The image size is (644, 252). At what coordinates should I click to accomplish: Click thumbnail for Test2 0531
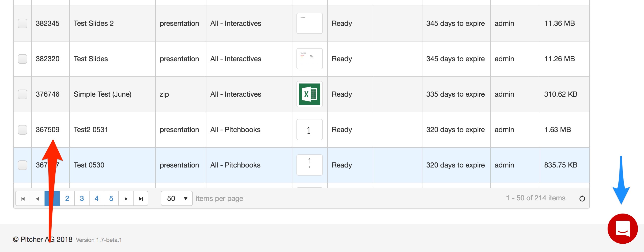[309, 130]
